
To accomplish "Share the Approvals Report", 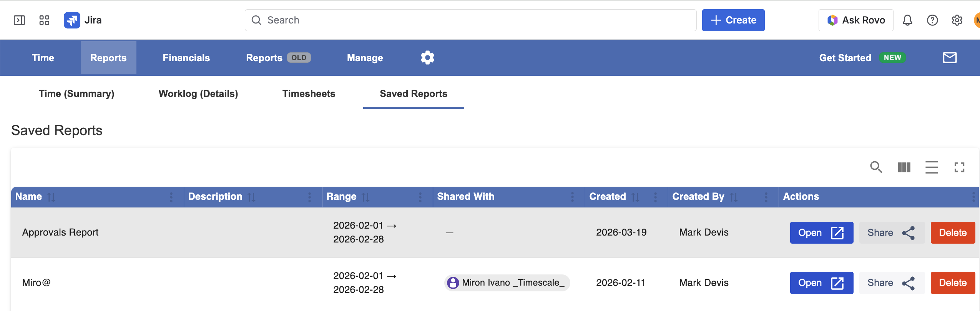I will click(x=892, y=232).
